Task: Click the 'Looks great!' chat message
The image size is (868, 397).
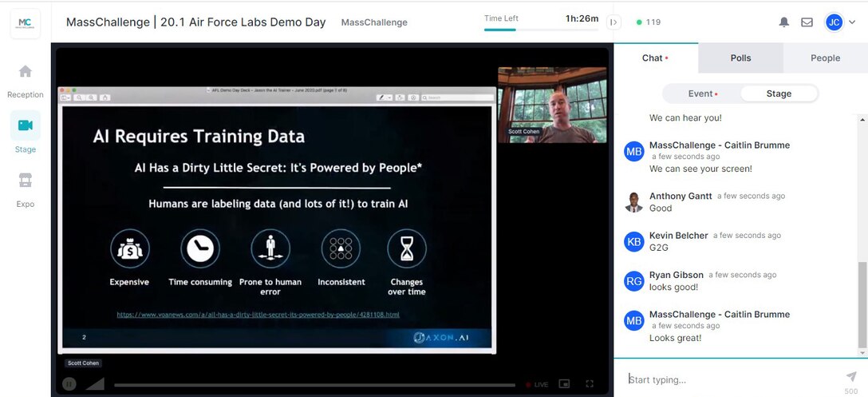Action: pos(676,338)
